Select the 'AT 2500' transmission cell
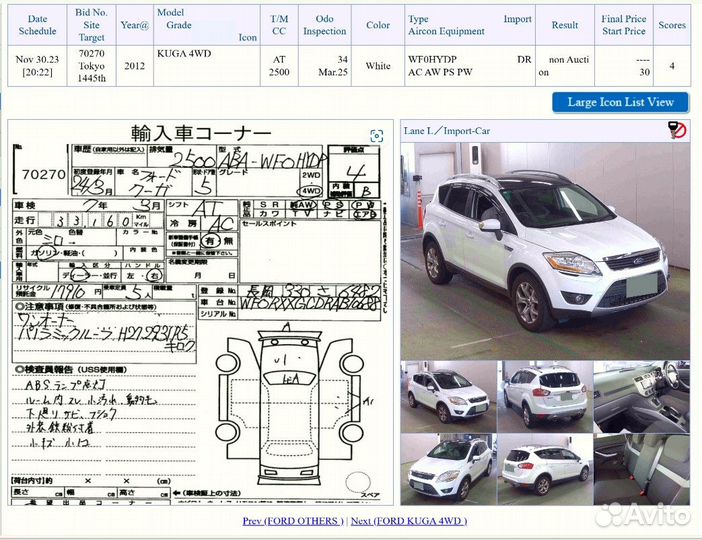Image resolution: width=702 pixels, height=540 pixels. [x=279, y=66]
